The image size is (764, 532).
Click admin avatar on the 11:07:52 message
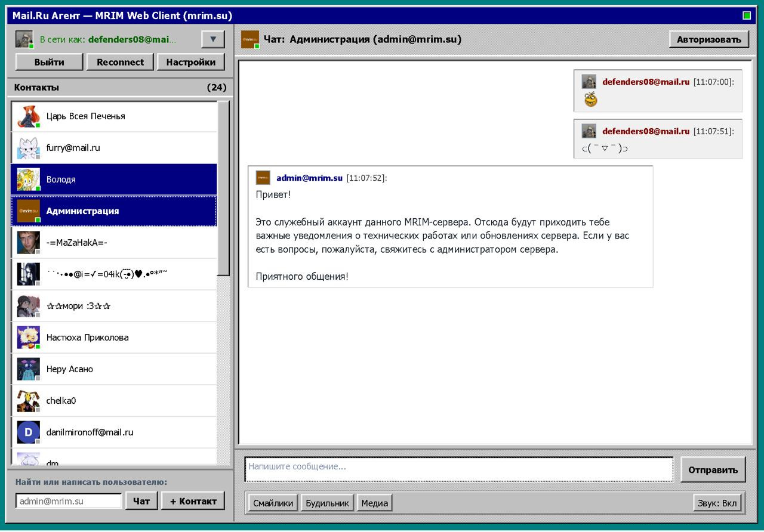[263, 178]
